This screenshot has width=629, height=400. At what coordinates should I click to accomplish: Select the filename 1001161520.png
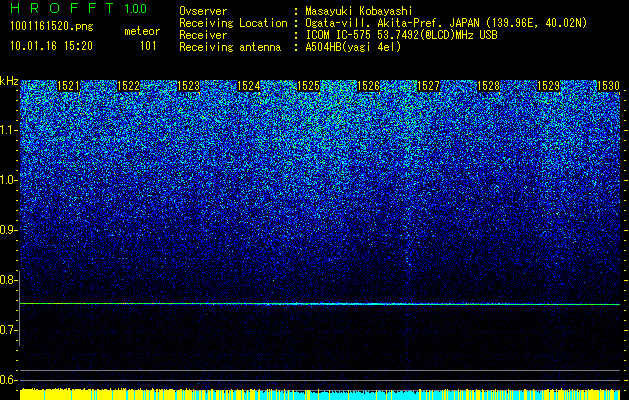coord(52,27)
